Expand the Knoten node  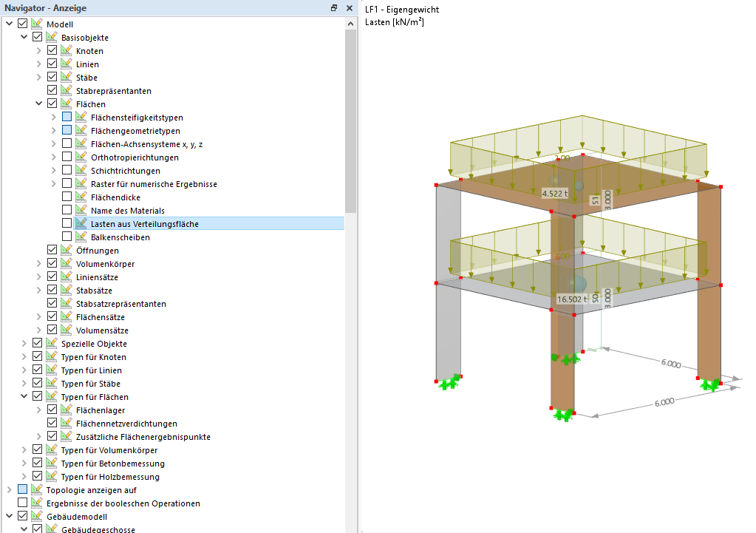point(39,51)
